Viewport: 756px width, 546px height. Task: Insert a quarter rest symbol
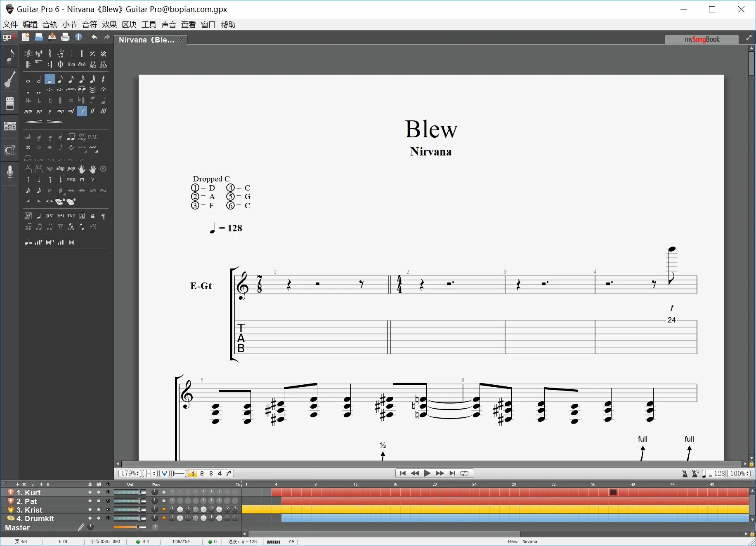(103, 79)
